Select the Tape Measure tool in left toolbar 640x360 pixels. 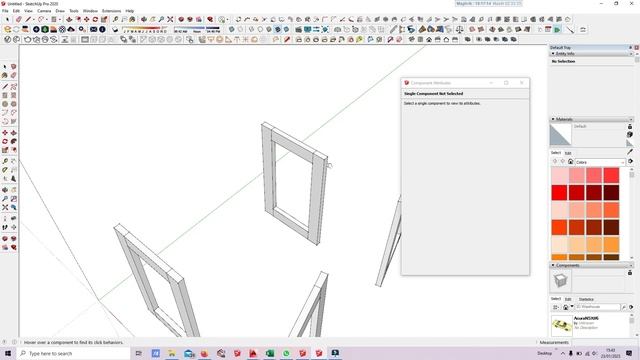tap(4, 161)
